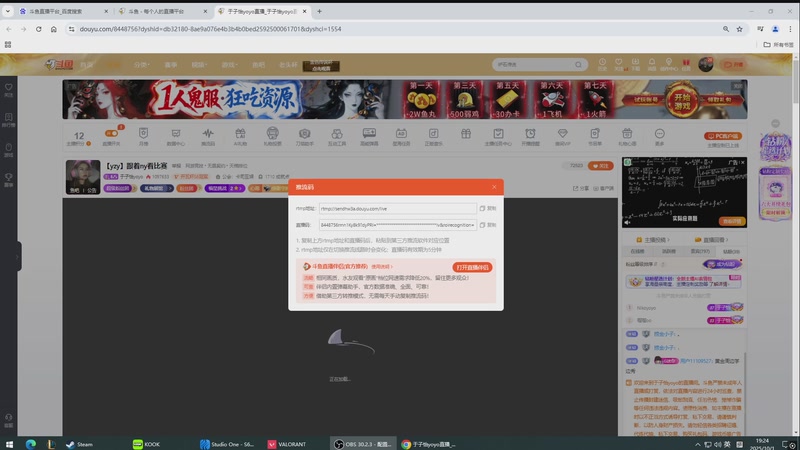Click the rtmp address input field
The width and height of the screenshot is (800, 450).
397,208
